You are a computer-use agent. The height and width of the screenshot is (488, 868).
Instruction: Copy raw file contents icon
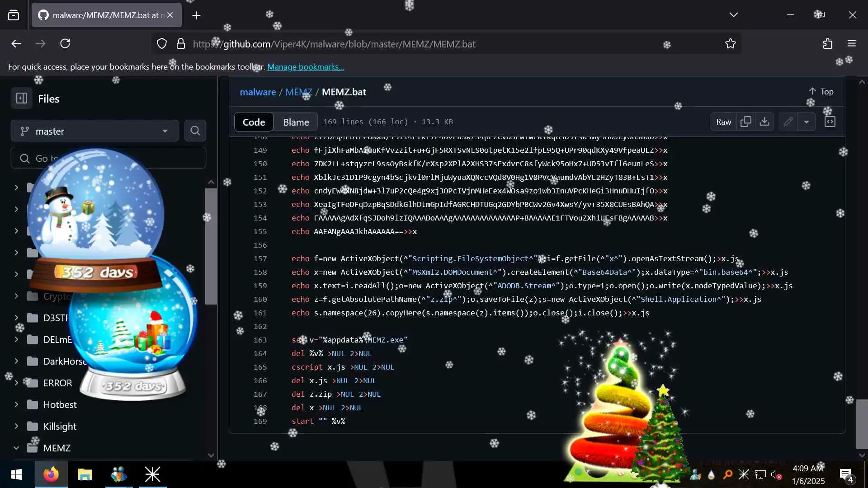tap(745, 122)
